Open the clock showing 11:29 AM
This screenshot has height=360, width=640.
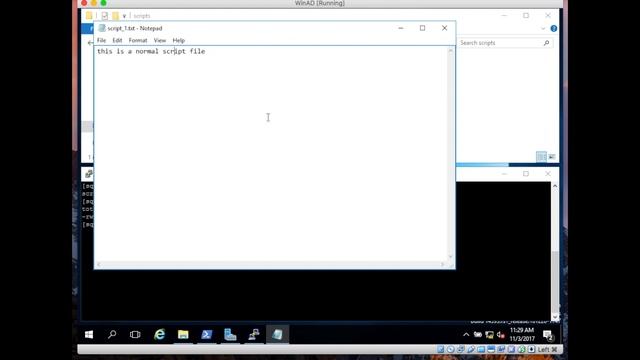[522, 334]
